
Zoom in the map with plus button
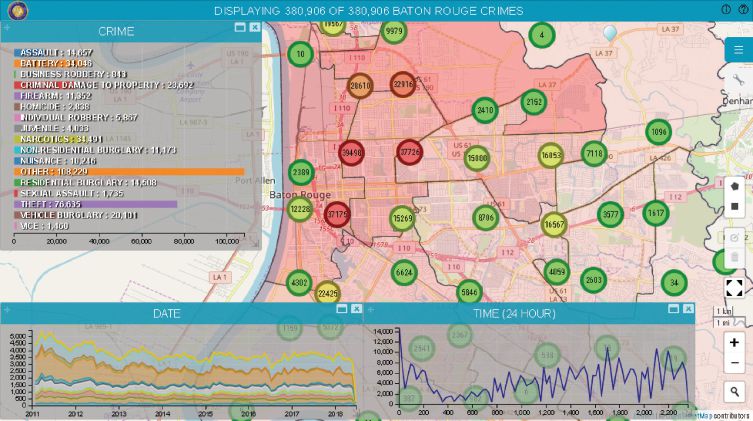pyautogui.click(x=735, y=343)
